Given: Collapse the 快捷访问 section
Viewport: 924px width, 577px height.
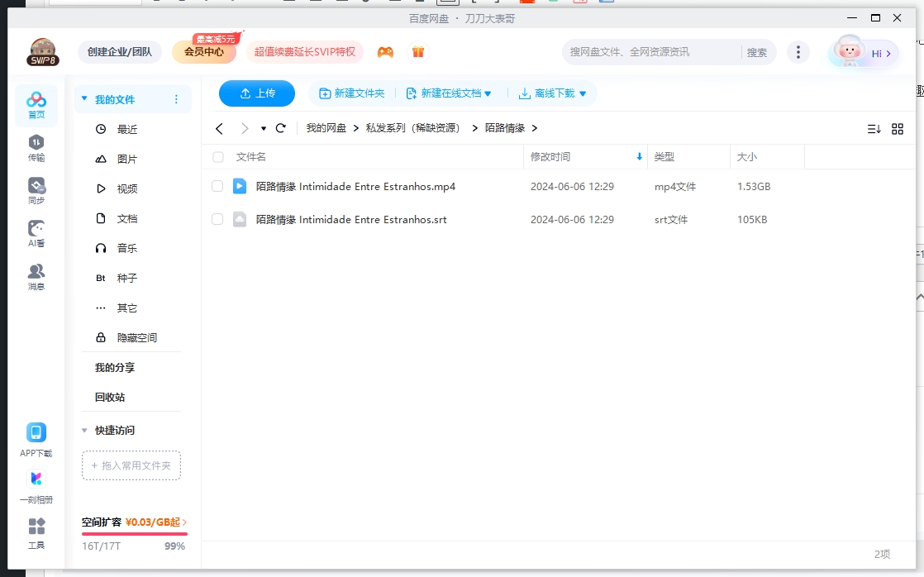Looking at the screenshot, I should point(83,430).
